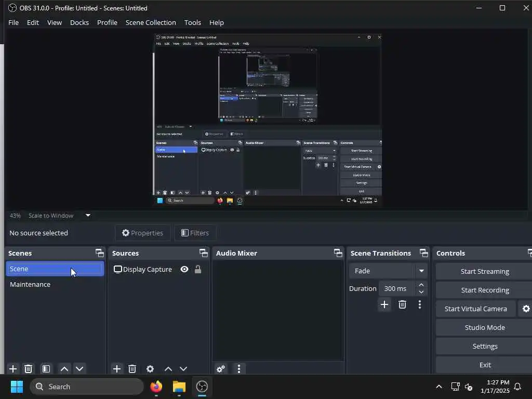Open the transition properties three-dot menu
This screenshot has width=532, height=399.
(x=420, y=304)
